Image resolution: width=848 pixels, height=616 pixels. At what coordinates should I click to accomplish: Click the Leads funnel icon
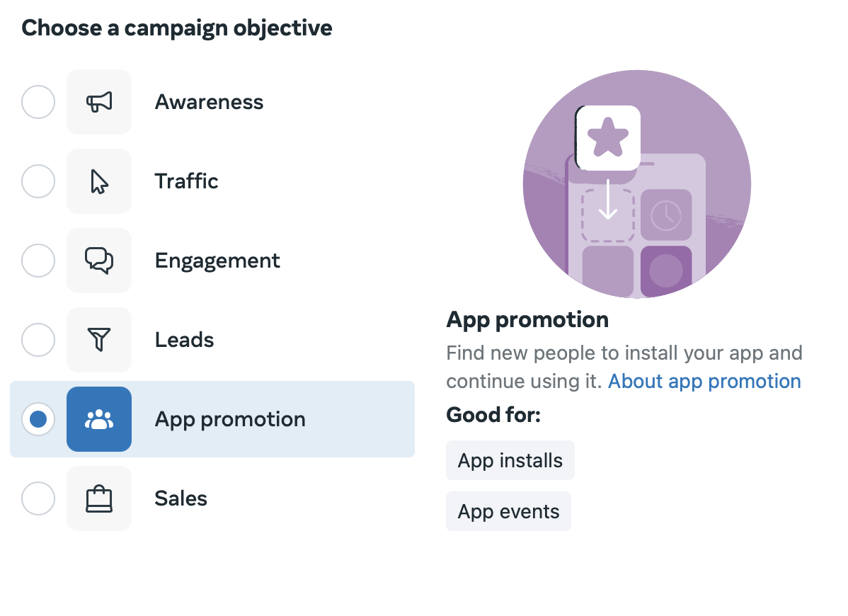[99, 340]
